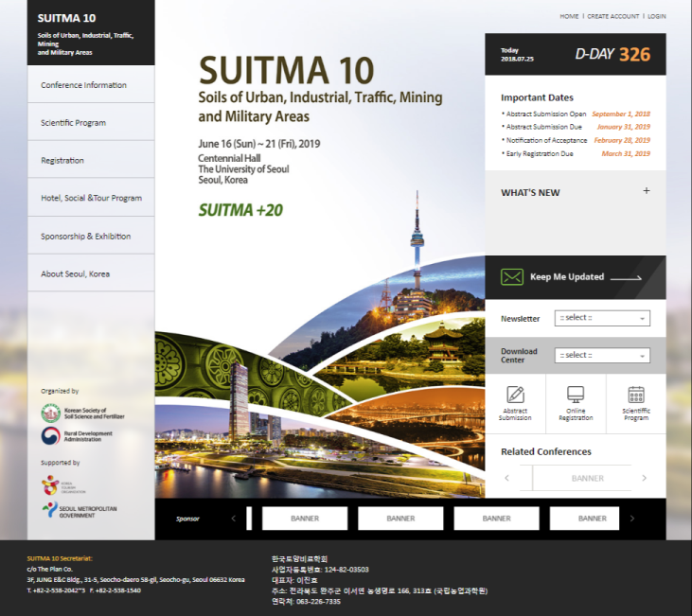This screenshot has height=616, width=692.
Task: Click Rural Development Administration logo
Action: coord(78,436)
